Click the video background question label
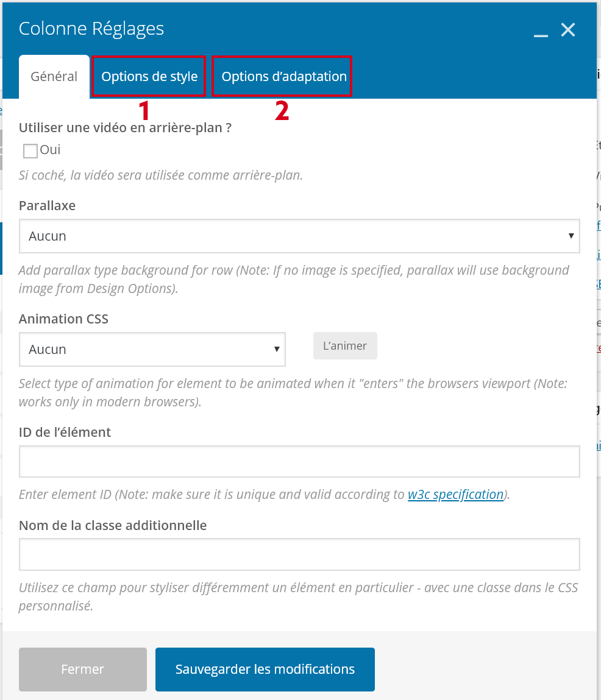 point(125,128)
